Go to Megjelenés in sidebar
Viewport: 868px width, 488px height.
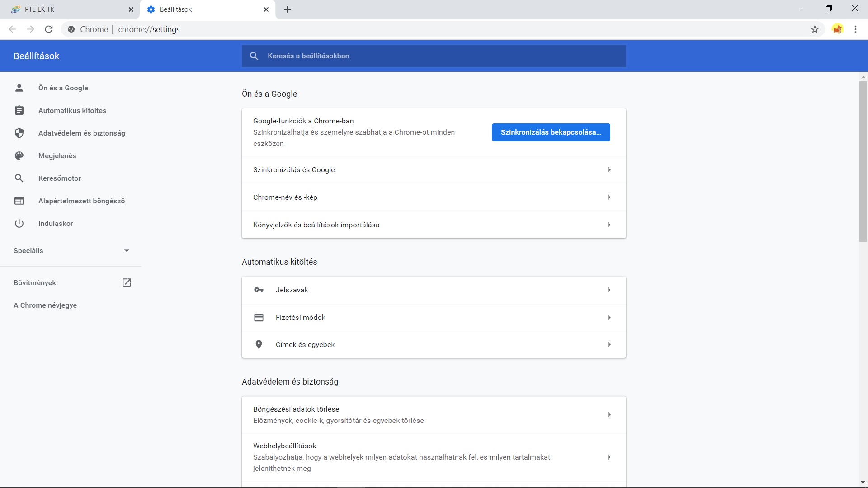[57, 156]
